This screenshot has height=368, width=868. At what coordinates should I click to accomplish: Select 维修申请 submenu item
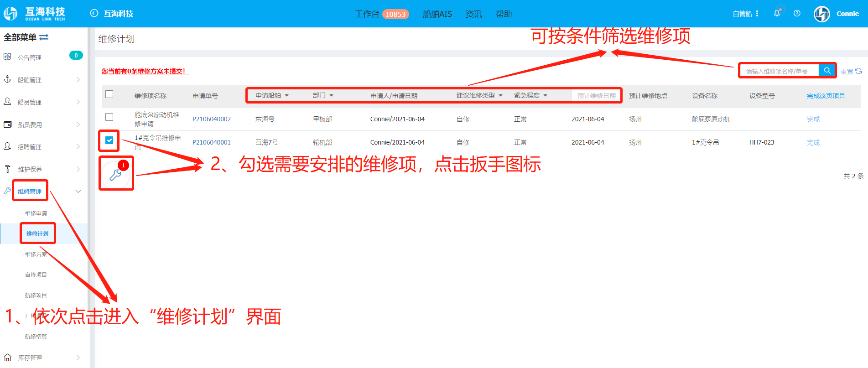click(x=36, y=213)
